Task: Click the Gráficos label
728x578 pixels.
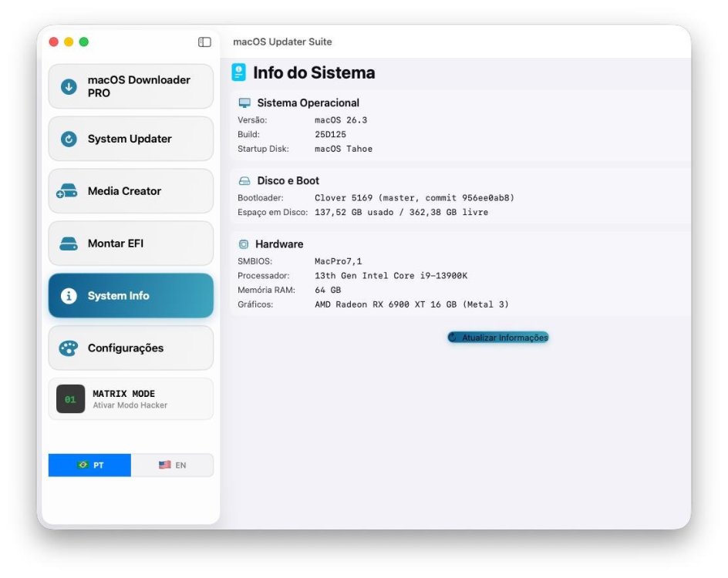Action: tap(255, 304)
